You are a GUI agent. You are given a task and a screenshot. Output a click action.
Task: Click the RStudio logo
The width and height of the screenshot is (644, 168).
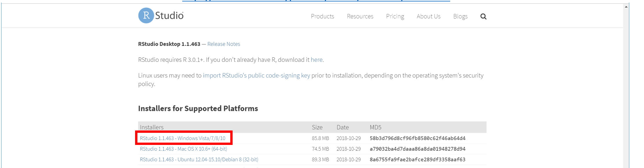click(161, 16)
